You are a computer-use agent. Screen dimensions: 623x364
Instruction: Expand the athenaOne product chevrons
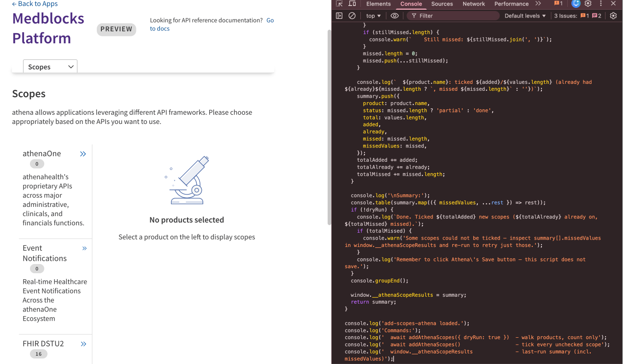pos(83,154)
